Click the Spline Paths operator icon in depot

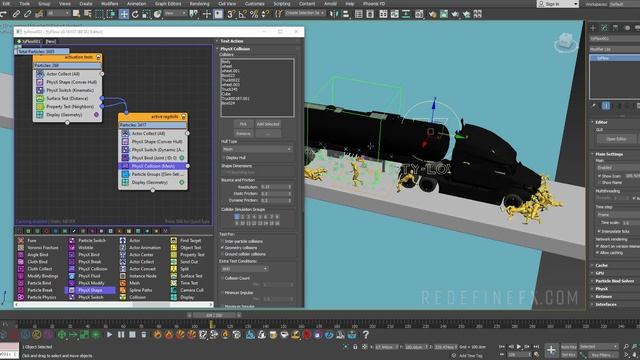(x=123, y=290)
